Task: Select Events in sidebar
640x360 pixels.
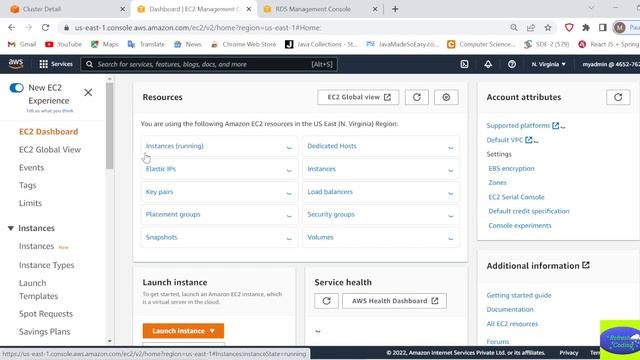Action: (x=31, y=167)
